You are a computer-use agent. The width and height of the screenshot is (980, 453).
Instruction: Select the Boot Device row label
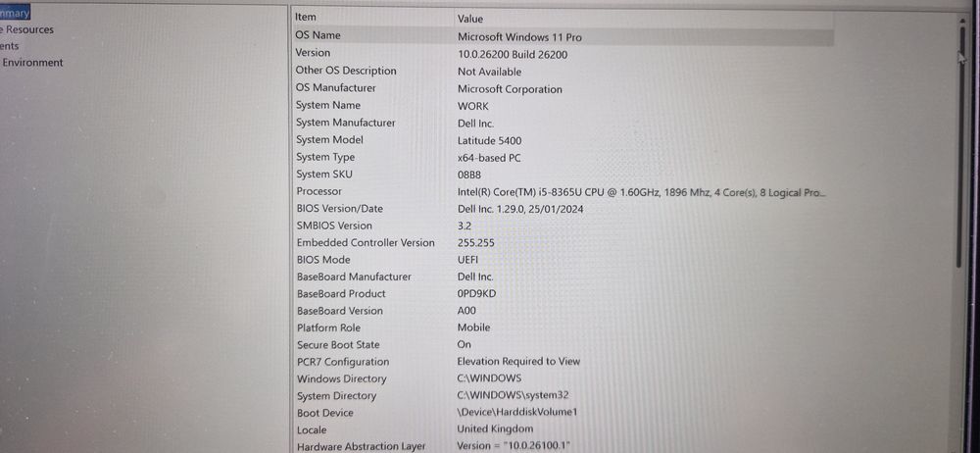point(325,413)
